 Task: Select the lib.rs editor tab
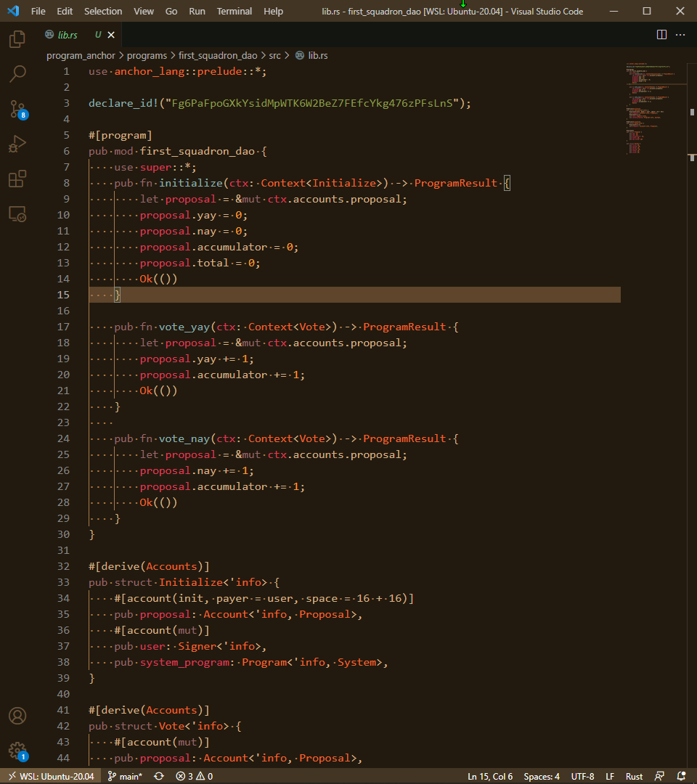point(81,35)
